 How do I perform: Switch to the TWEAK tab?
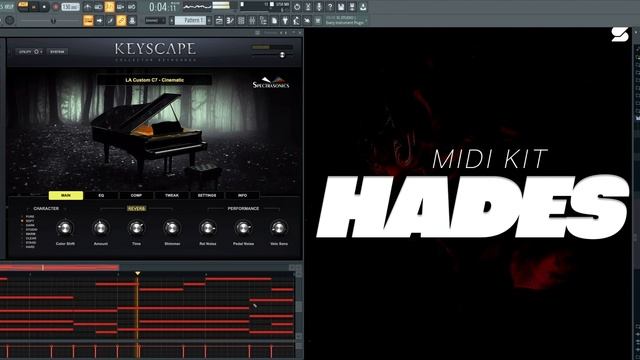tap(172, 196)
